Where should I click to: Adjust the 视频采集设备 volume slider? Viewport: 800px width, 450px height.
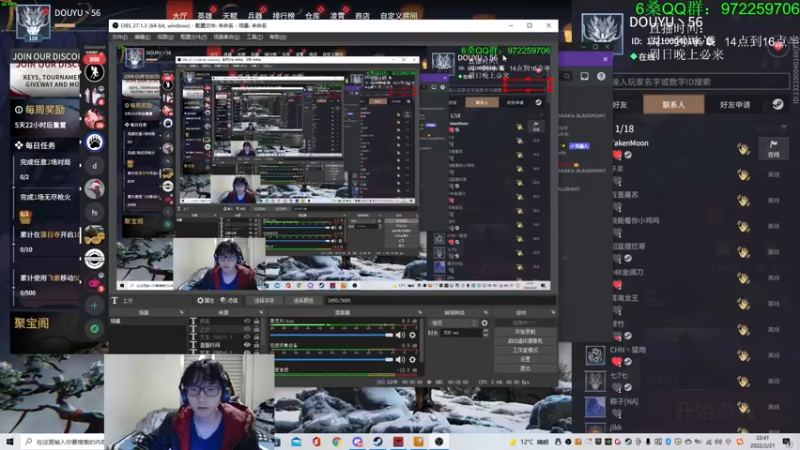[332, 360]
